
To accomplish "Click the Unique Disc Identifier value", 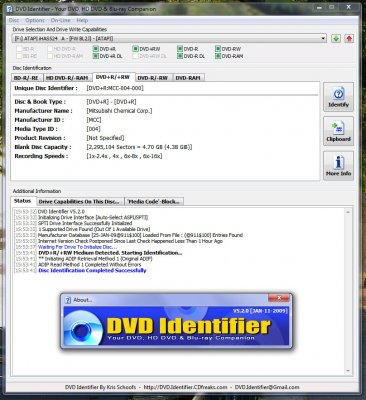I will point(115,88).
